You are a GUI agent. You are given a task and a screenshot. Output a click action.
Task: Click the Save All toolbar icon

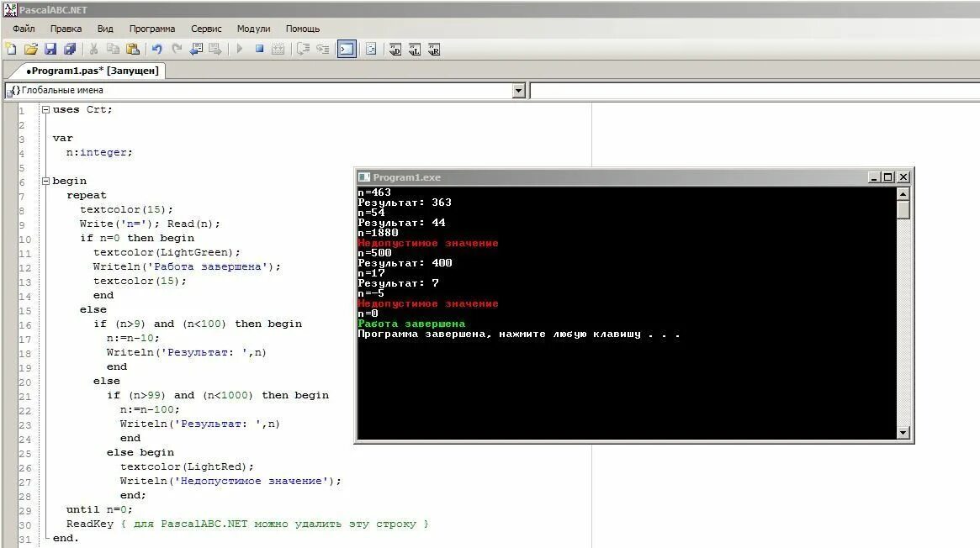click(x=70, y=49)
